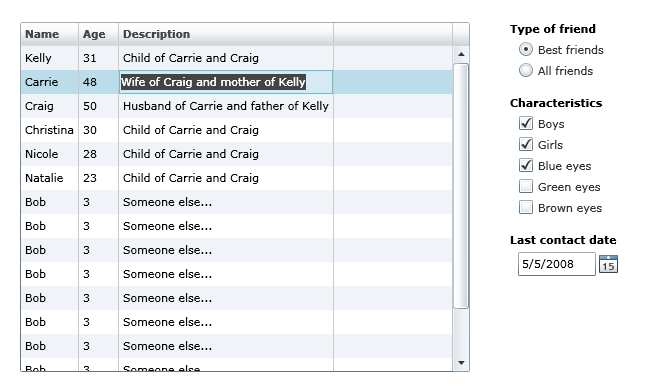The image size is (664, 391).
Task: Sort by the Description column header
Action: (226, 34)
